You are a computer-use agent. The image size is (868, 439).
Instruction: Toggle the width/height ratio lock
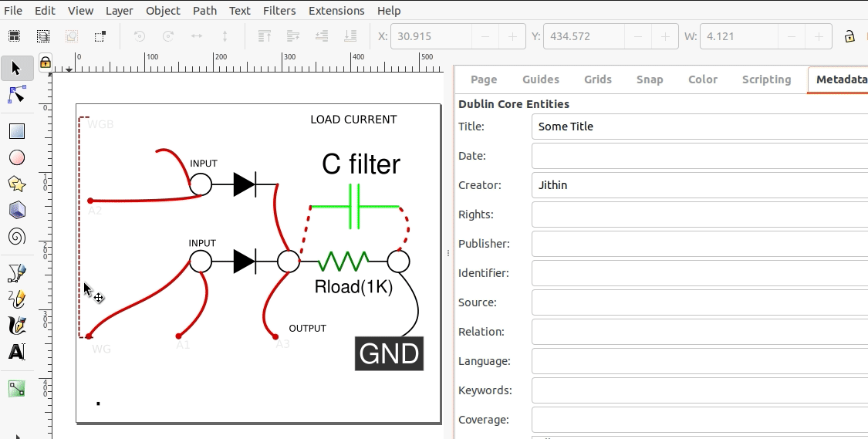pyautogui.click(x=849, y=36)
